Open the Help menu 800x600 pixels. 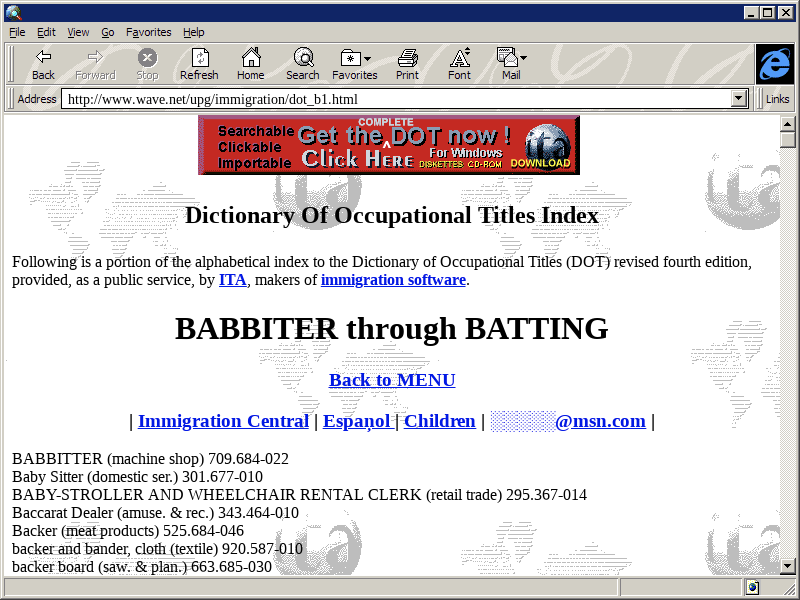click(193, 32)
